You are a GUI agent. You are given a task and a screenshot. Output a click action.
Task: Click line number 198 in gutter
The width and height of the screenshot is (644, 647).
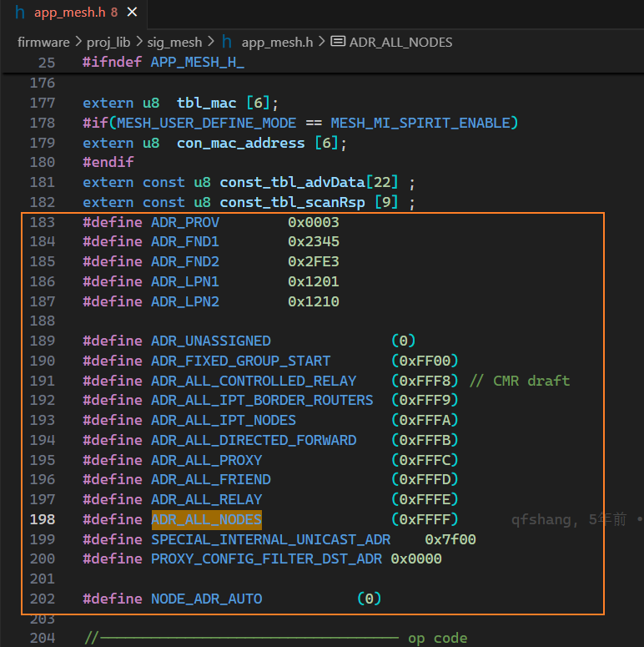pyautogui.click(x=43, y=519)
